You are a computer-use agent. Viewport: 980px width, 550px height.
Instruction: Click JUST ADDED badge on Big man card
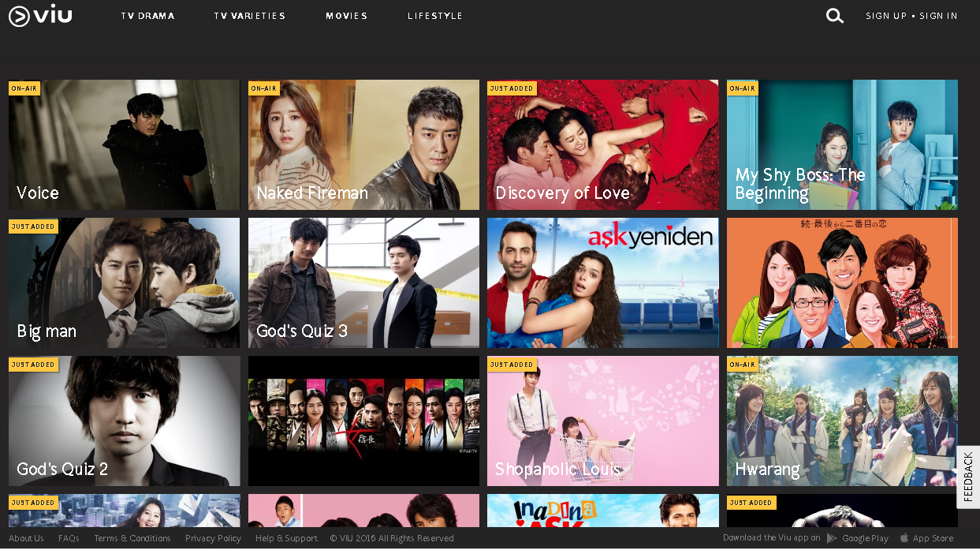[33, 226]
